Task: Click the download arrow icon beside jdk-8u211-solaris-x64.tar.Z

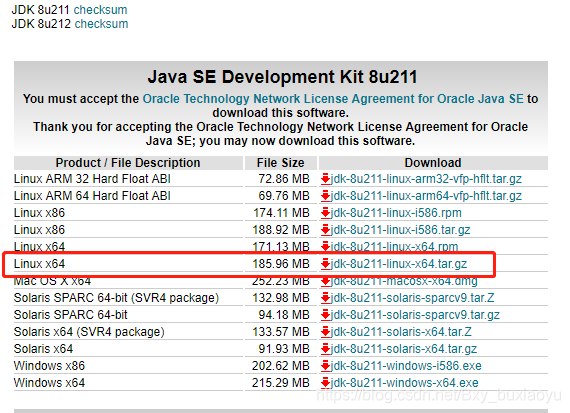Action: click(325, 332)
